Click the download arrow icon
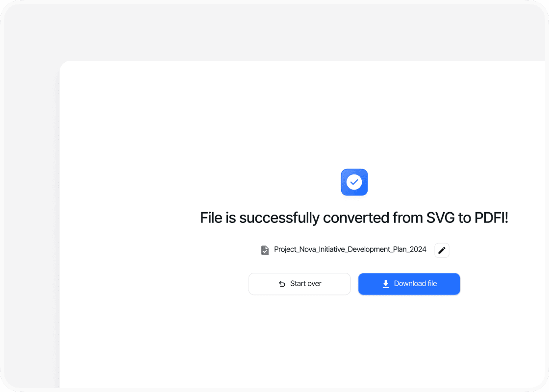The height and width of the screenshot is (392, 549). [x=386, y=284]
